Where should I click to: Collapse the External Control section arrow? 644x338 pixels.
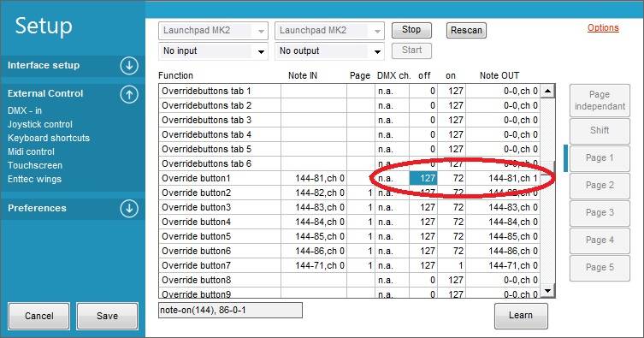click(x=129, y=94)
